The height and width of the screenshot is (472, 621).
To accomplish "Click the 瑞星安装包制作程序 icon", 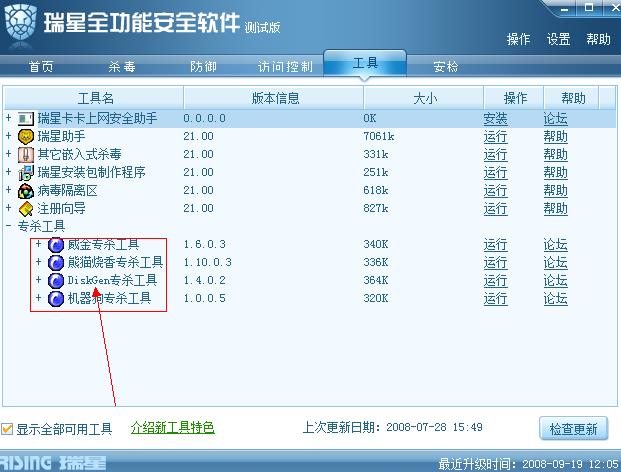I will tap(26, 173).
